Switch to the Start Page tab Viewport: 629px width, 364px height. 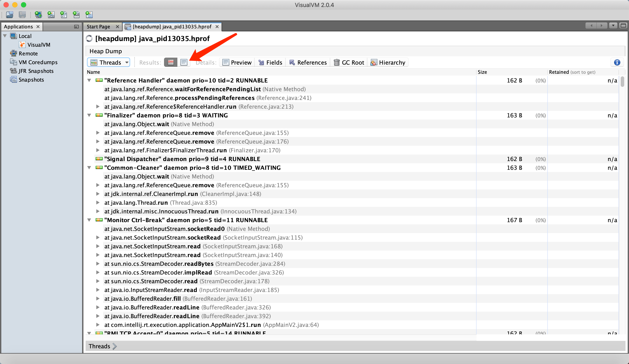click(98, 26)
